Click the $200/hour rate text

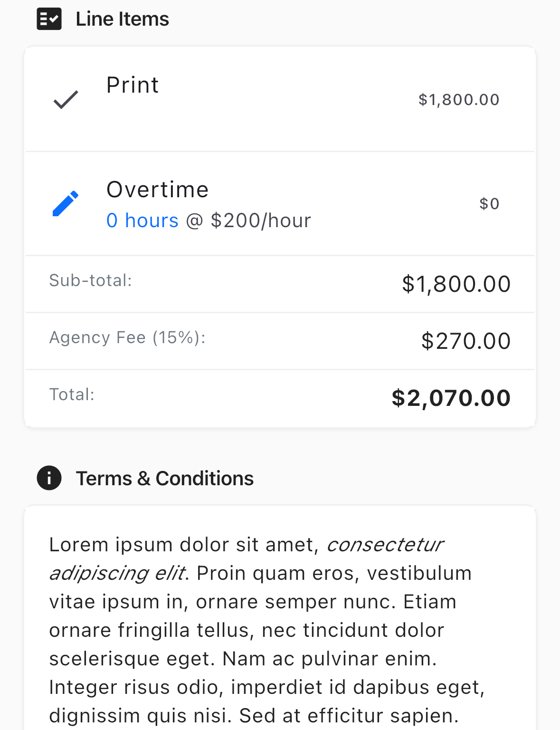pyautogui.click(x=261, y=221)
